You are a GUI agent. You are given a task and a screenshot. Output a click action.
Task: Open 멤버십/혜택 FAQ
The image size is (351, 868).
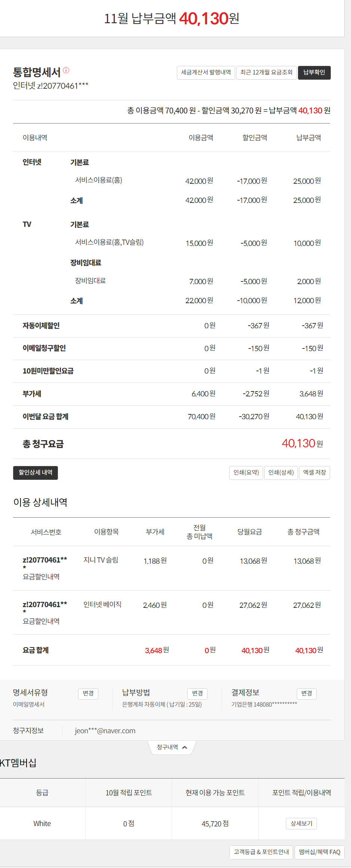(320, 852)
